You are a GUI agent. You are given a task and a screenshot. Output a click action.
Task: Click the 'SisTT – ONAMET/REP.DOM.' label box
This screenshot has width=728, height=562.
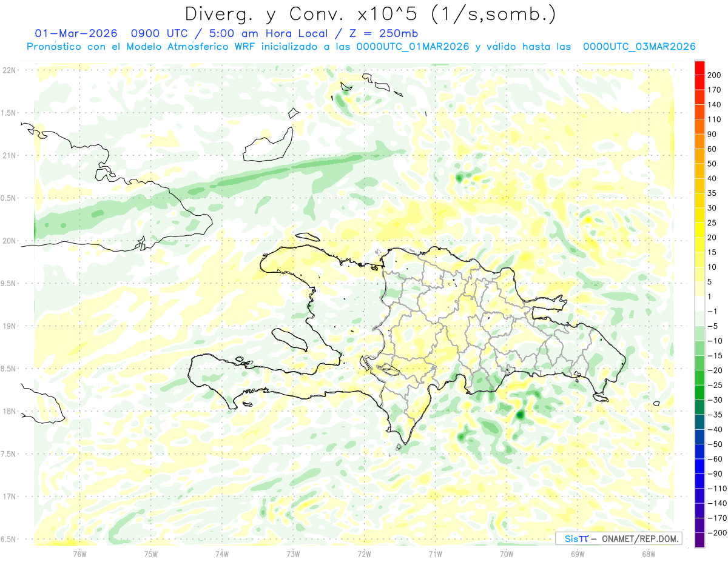pyautogui.click(x=619, y=538)
